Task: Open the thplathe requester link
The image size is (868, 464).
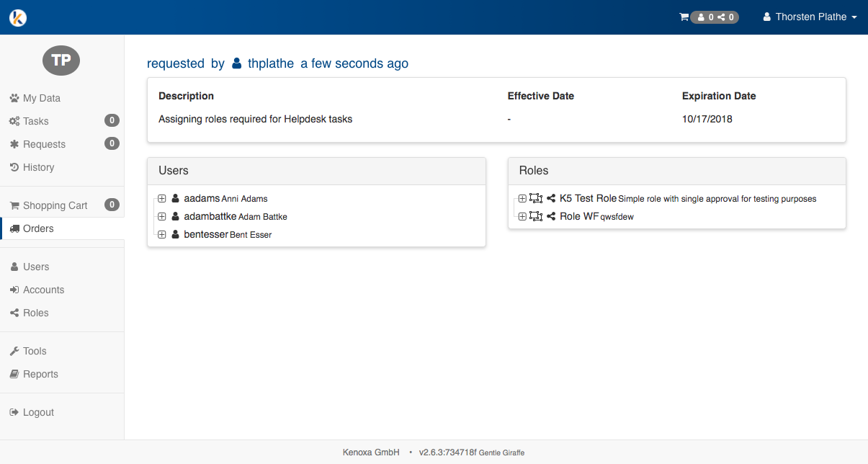Action: [270, 63]
